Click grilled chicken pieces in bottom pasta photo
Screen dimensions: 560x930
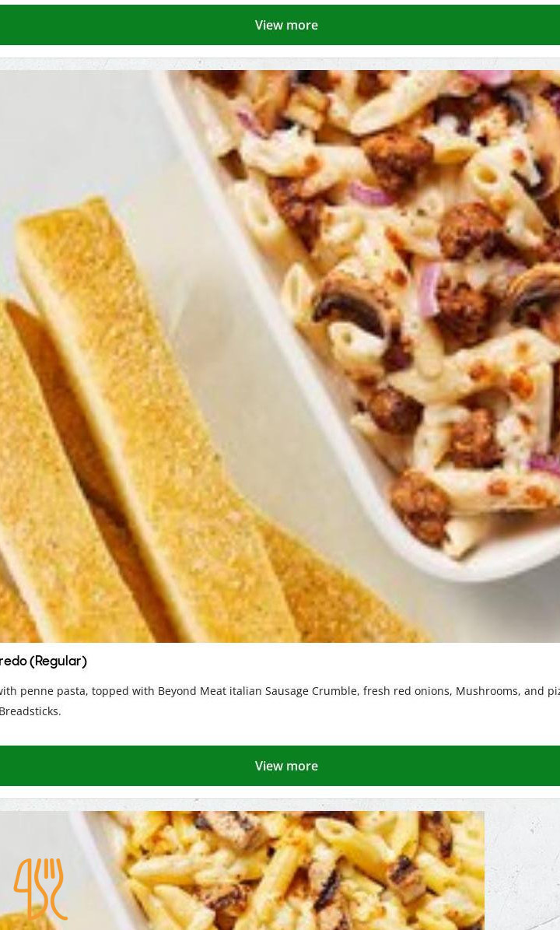pyautogui.click(x=234, y=829)
